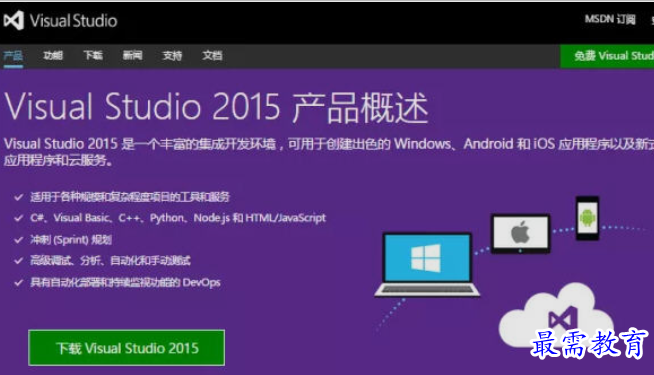The image size is (654, 375).
Task: Click the 下载 Visual Studio 2015 button
Action: [x=126, y=348]
